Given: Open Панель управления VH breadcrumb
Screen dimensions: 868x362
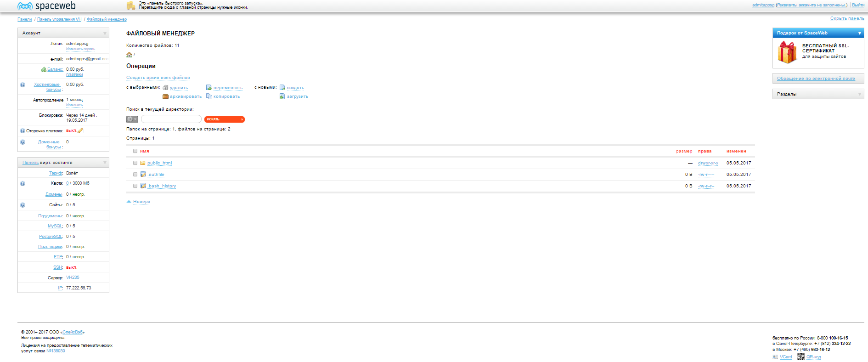Looking at the screenshot, I should (x=59, y=19).
